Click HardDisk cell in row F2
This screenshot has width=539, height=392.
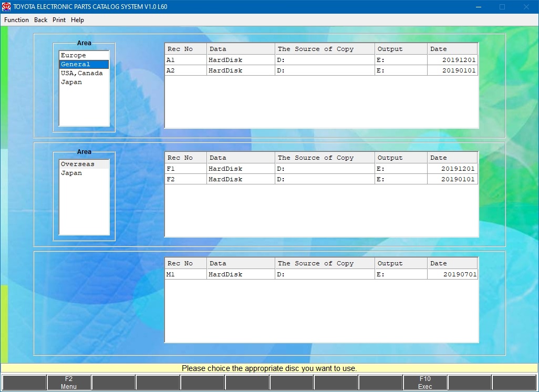[x=241, y=179]
